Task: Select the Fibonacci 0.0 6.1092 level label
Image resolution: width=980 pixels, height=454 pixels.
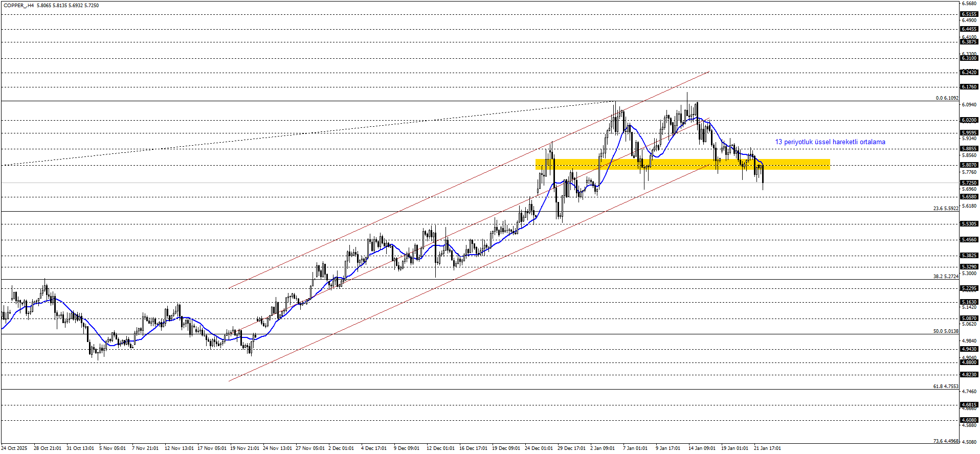Action: [x=947, y=98]
